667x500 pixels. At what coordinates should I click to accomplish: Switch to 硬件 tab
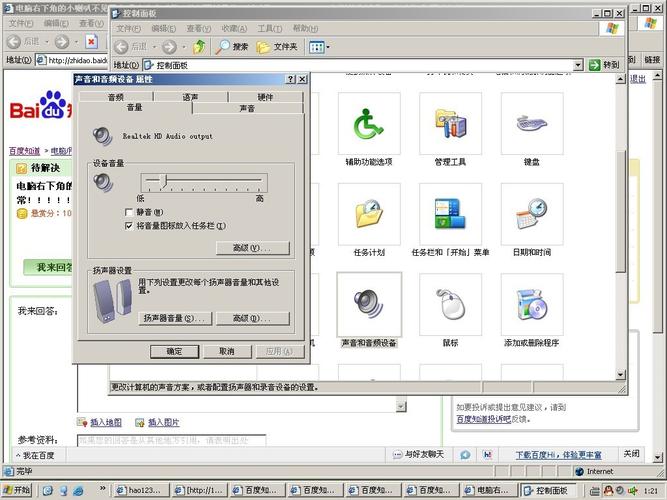[265, 97]
